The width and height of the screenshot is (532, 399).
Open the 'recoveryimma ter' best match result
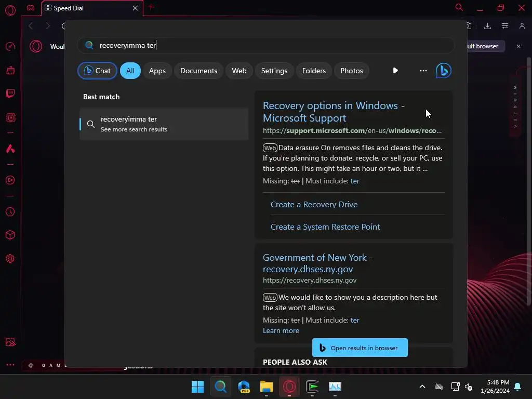(164, 124)
